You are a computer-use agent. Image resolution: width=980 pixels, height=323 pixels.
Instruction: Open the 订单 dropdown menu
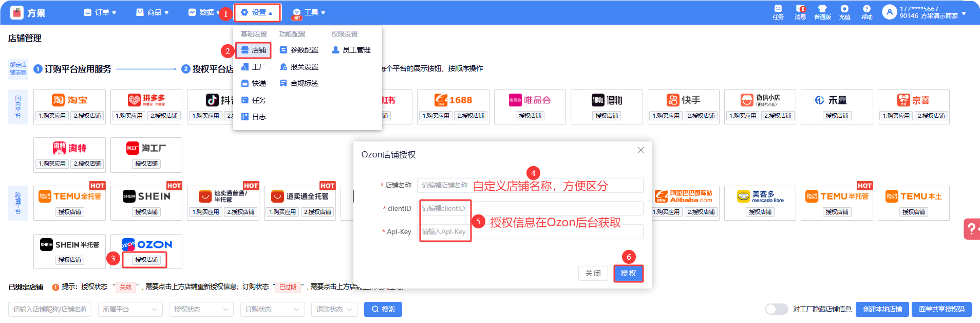pos(100,12)
